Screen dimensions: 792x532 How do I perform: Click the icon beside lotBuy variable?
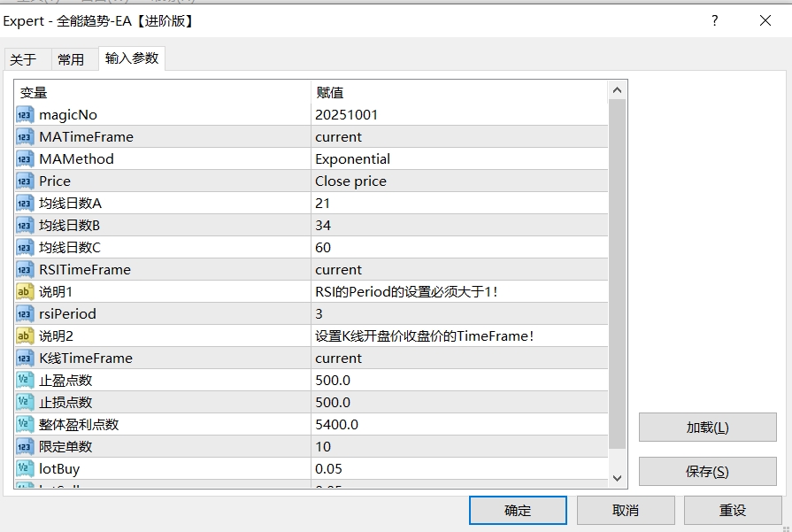tap(25, 469)
